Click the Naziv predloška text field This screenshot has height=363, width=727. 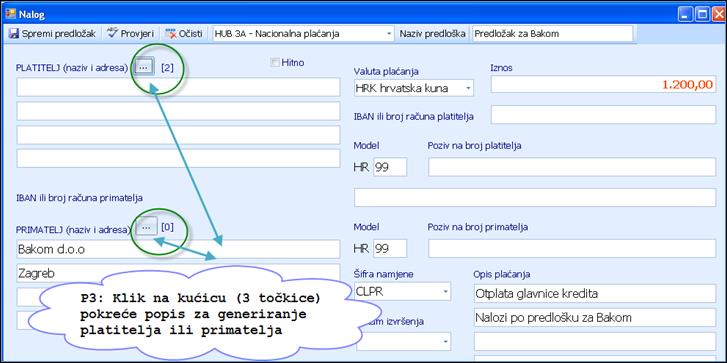pos(552,34)
